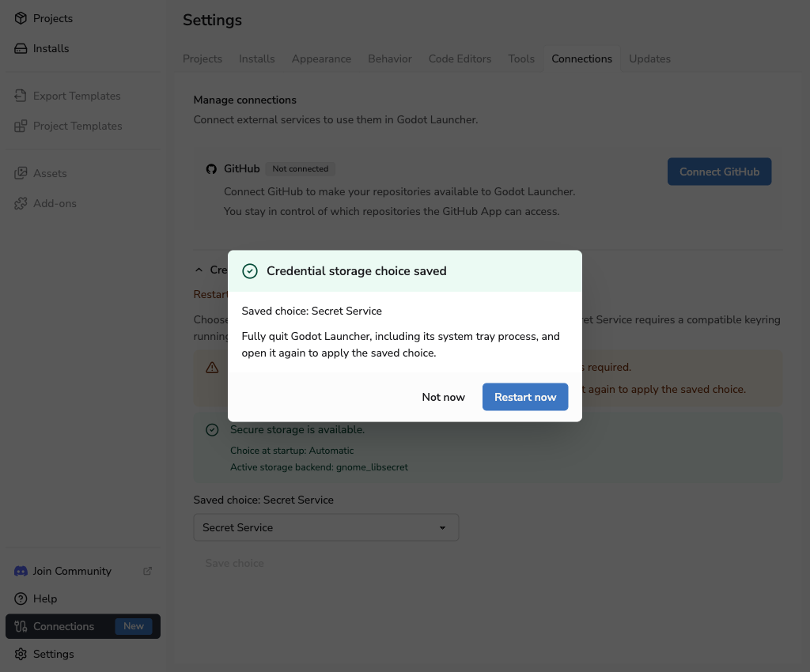810x672 pixels.
Task: Click the Not connected status badge
Action: pyautogui.click(x=300, y=168)
